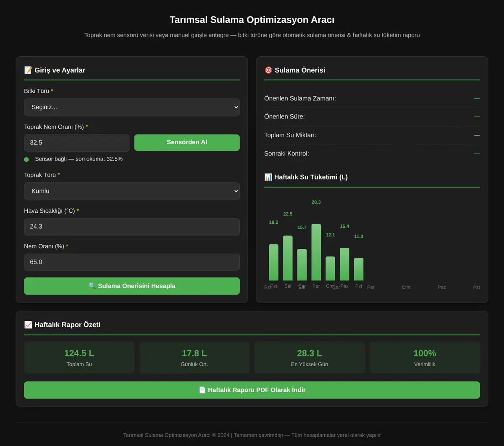Click the "28.3 L" En Yüksek Gün value
The height and width of the screenshot is (446, 504).
pyautogui.click(x=310, y=353)
